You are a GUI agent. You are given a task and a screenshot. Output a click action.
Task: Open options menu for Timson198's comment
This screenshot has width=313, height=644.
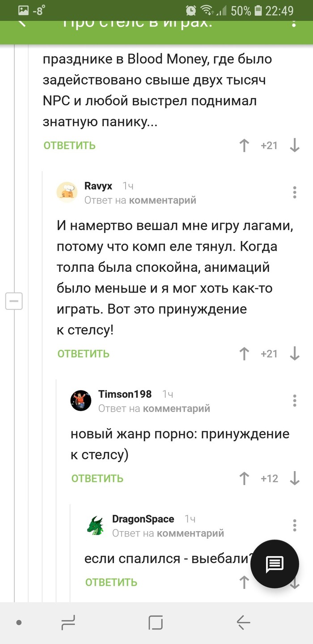tap(295, 401)
